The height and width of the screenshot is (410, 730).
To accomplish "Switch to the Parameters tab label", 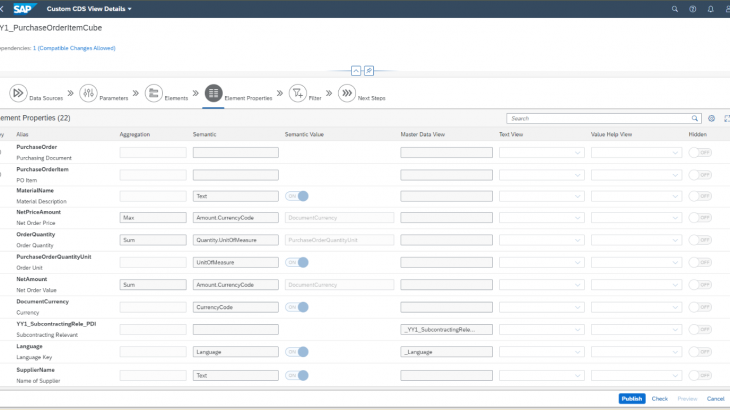I will coord(114,98).
